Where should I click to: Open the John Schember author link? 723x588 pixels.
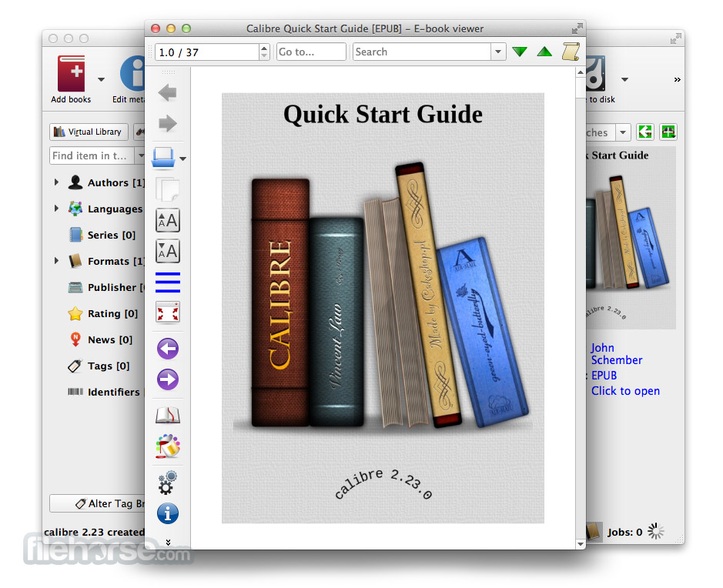(617, 354)
